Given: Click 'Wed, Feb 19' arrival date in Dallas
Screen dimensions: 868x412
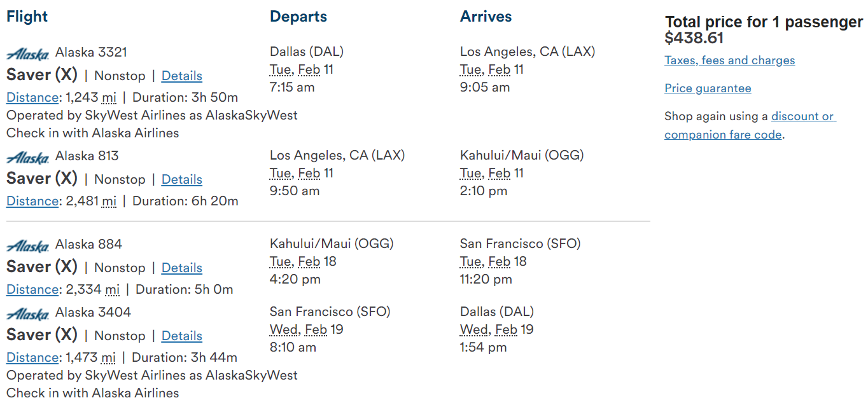Looking at the screenshot, I should click(496, 329).
